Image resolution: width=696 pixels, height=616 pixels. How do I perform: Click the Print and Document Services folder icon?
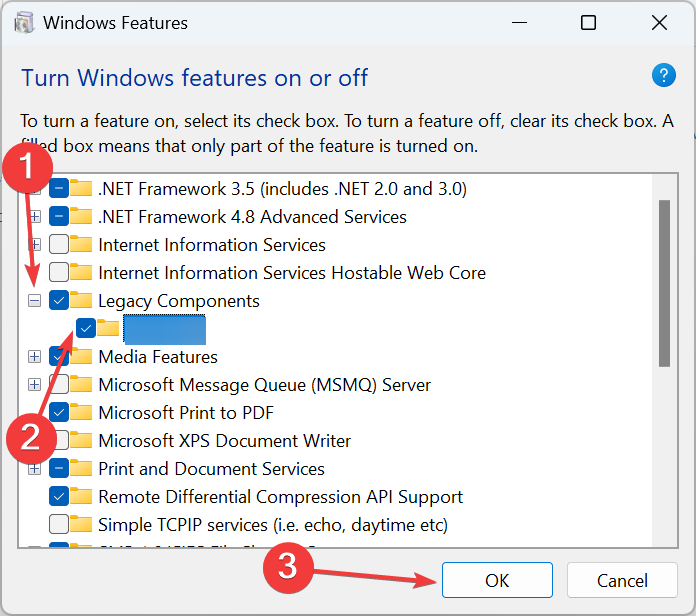[x=83, y=469]
